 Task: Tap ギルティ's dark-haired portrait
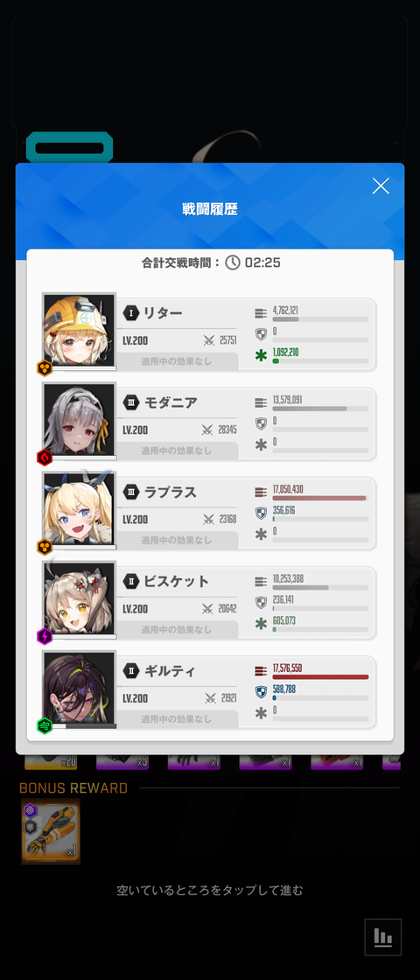click(x=80, y=689)
